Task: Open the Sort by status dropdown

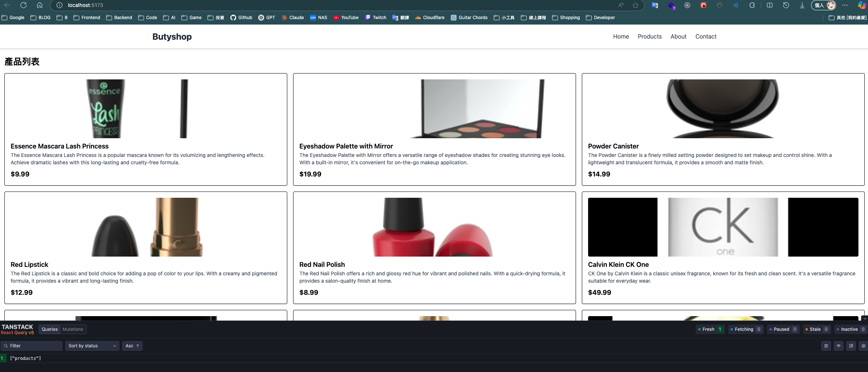Action: (92, 346)
